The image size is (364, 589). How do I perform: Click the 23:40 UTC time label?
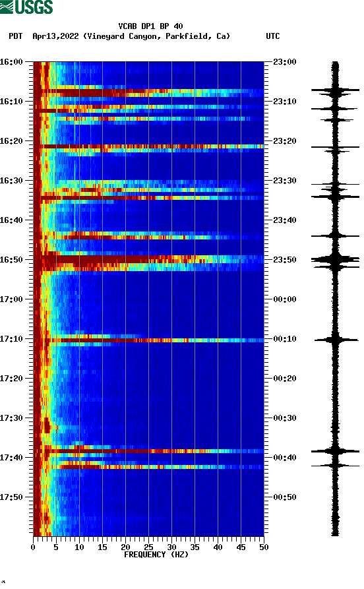tap(285, 220)
